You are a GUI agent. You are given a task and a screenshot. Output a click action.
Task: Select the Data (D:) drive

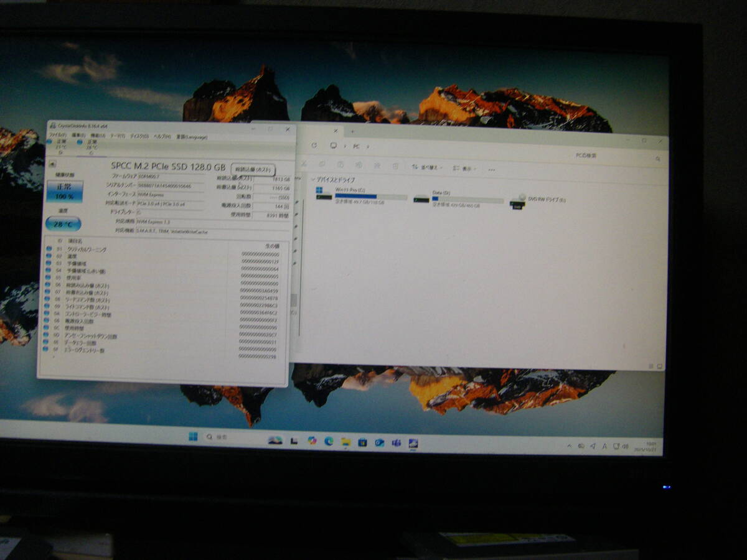pyautogui.click(x=459, y=198)
